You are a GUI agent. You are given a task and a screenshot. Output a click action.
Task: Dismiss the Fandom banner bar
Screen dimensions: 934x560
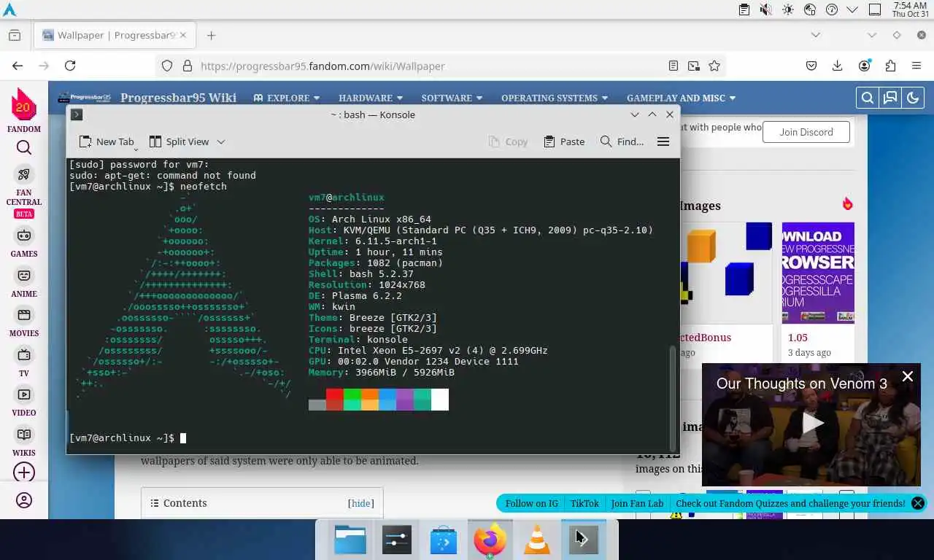(918, 503)
